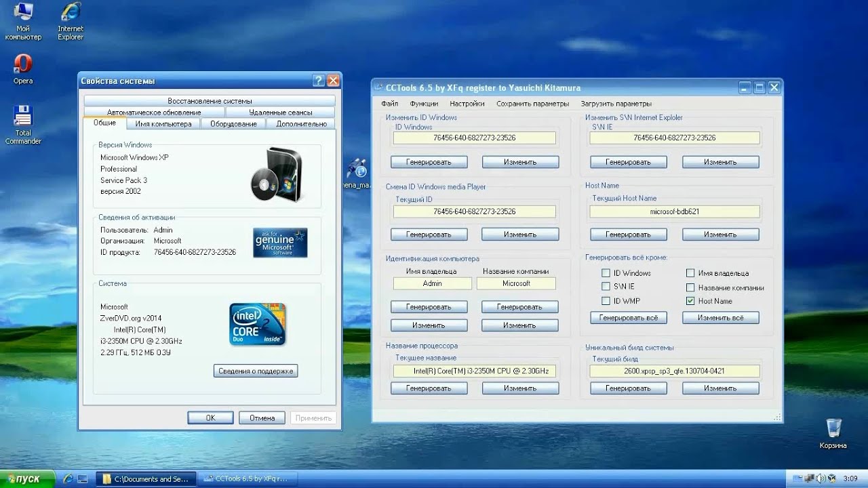
Task: Click the ID Windows value field
Action: pyautogui.click(x=475, y=138)
